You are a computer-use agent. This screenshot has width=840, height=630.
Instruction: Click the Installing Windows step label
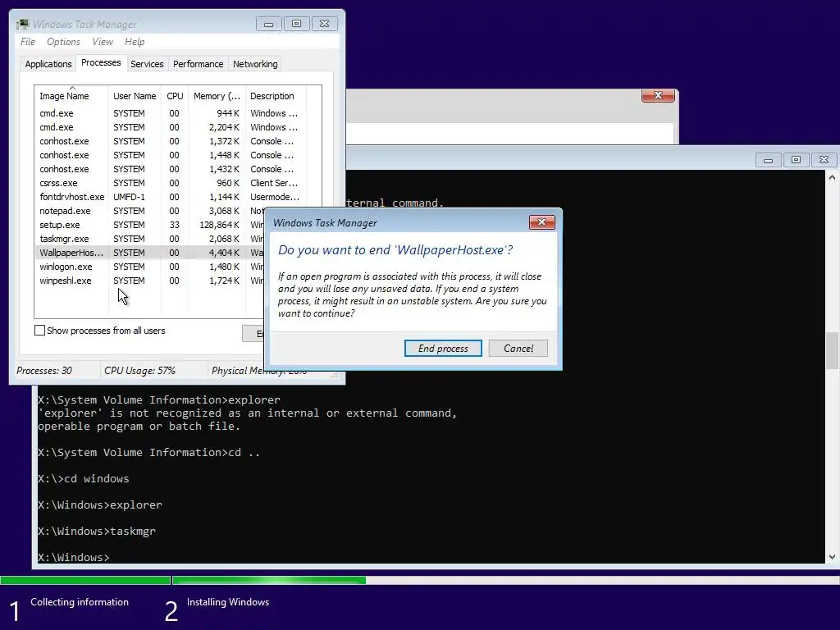tap(228, 601)
